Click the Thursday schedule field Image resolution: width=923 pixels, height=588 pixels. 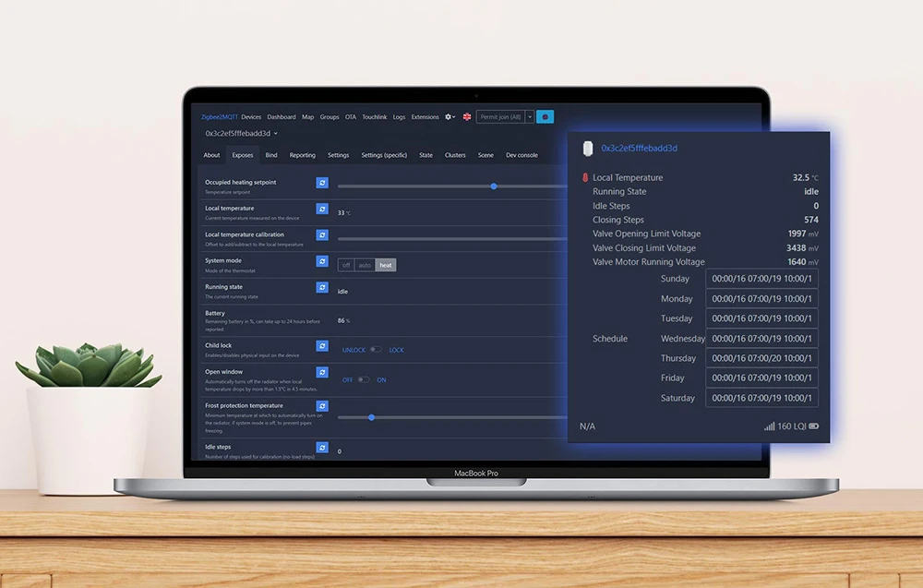(x=761, y=358)
